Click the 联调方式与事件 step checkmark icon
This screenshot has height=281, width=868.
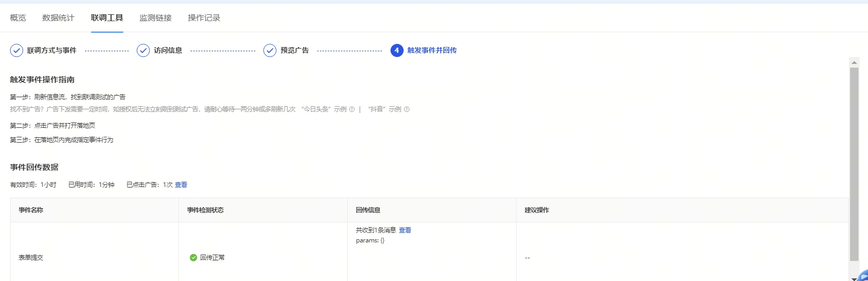point(16,50)
